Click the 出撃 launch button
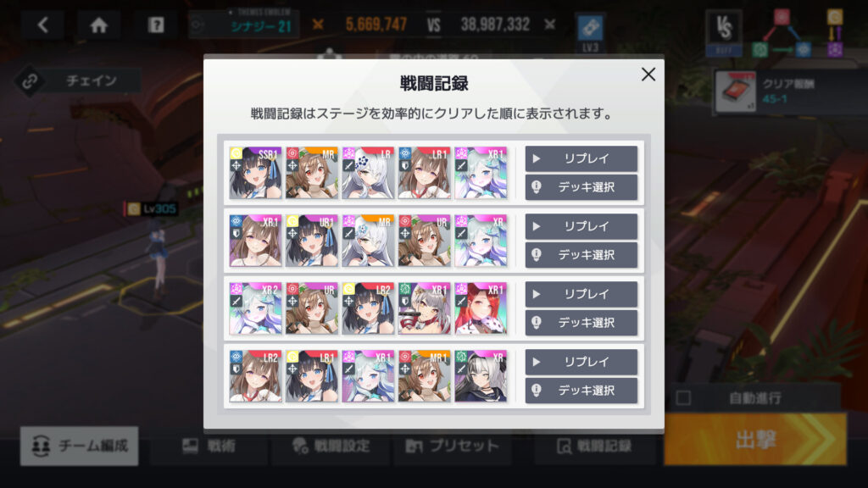Image resolution: width=868 pixels, height=488 pixels. pyautogui.click(x=755, y=440)
